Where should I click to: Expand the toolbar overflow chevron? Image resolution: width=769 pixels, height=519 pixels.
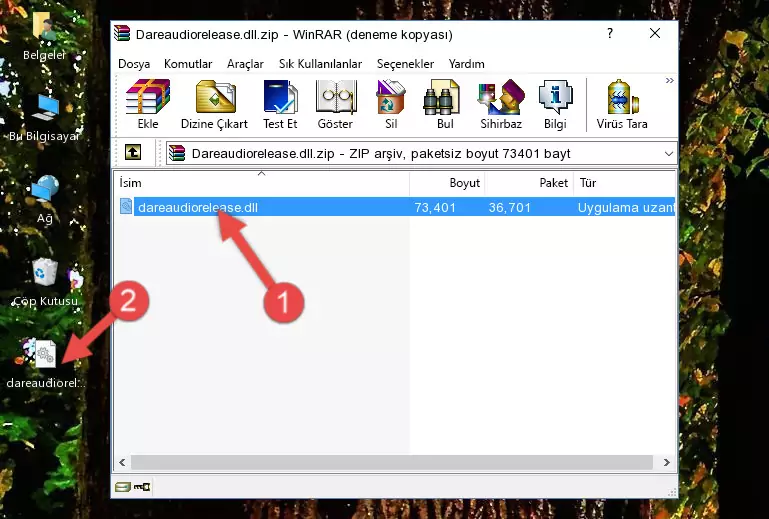tap(669, 80)
